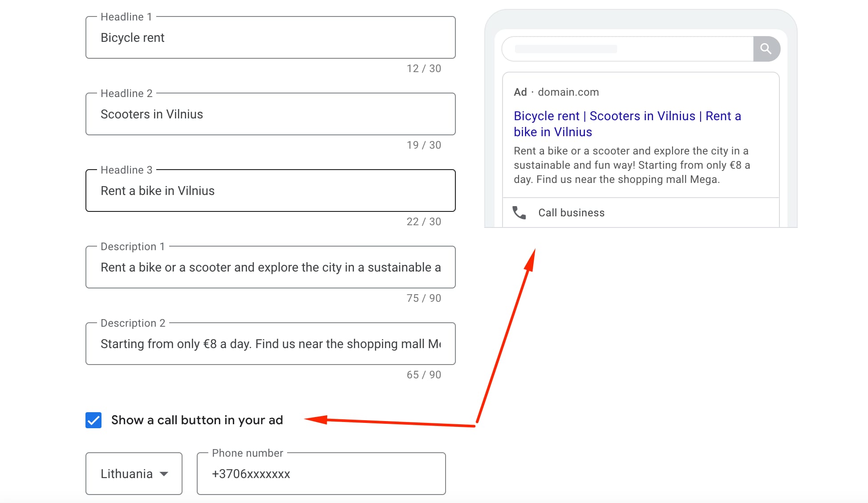
Task: Click the 75 / 90 character counter
Action: pos(423,298)
